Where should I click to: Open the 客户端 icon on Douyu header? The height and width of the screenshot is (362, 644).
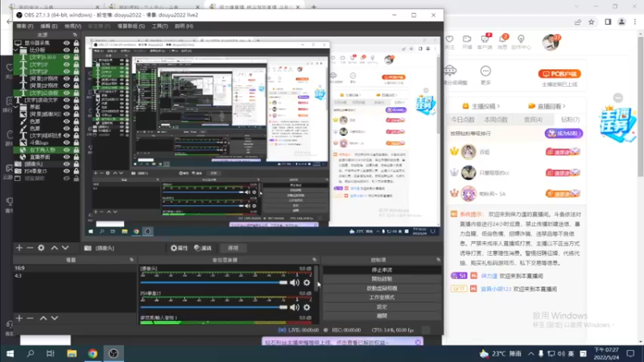[x=485, y=39]
